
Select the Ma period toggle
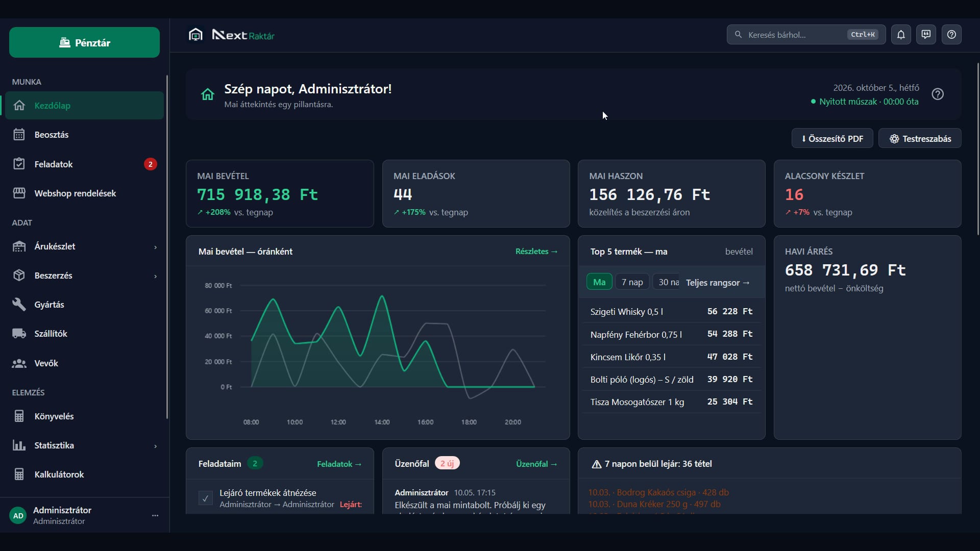point(599,282)
